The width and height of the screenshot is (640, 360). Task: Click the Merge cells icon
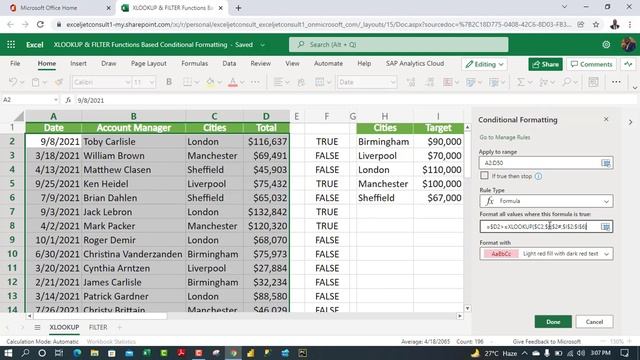point(320,82)
